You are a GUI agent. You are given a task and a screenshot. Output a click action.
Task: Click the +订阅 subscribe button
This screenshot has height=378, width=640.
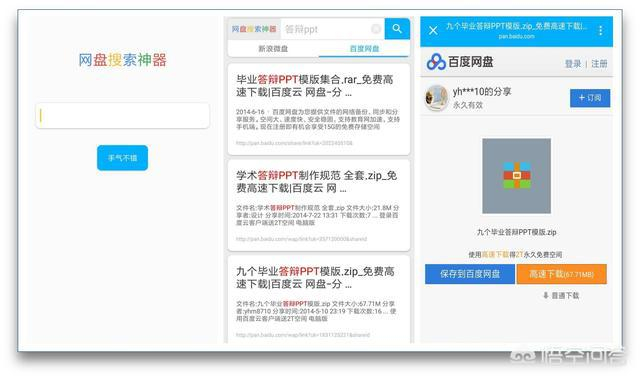(x=590, y=98)
